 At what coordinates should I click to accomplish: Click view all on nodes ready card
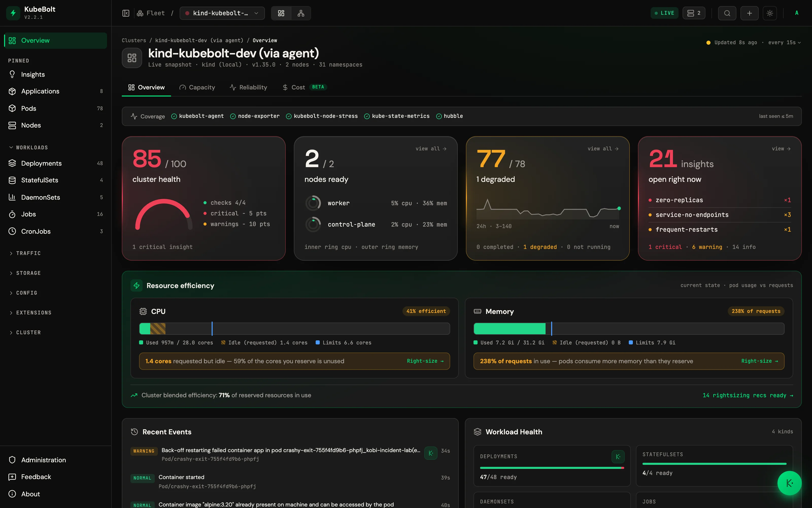tap(431, 149)
